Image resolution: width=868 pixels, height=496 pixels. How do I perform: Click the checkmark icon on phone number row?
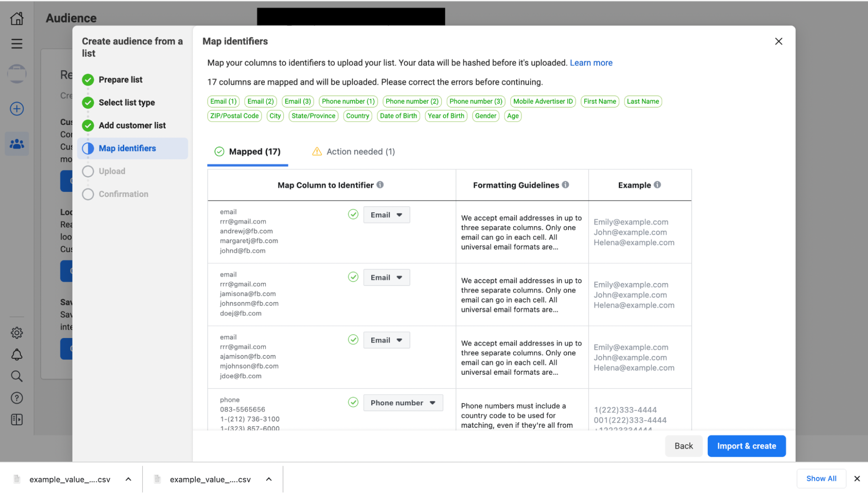[x=353, y=402]
